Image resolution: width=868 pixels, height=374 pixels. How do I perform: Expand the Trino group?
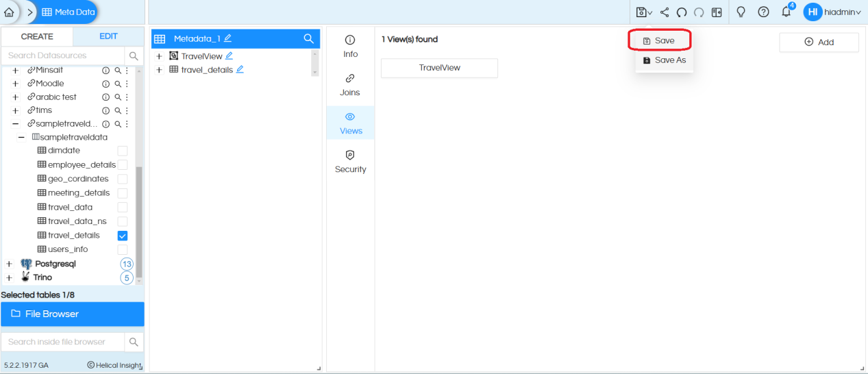click(9, 277)
